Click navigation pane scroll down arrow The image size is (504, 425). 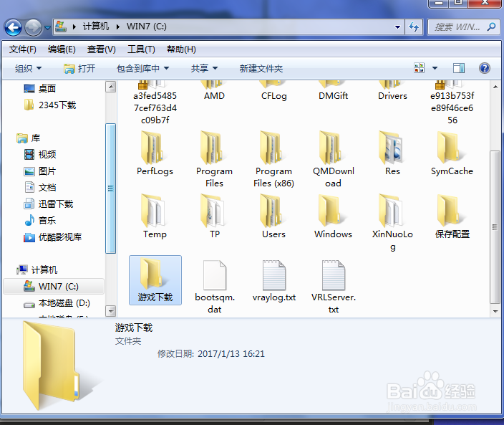tap(110, 311)
